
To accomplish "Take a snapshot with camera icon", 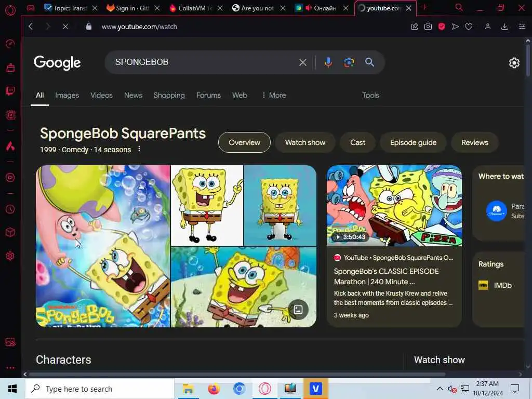I will click(x=428, y=26).
